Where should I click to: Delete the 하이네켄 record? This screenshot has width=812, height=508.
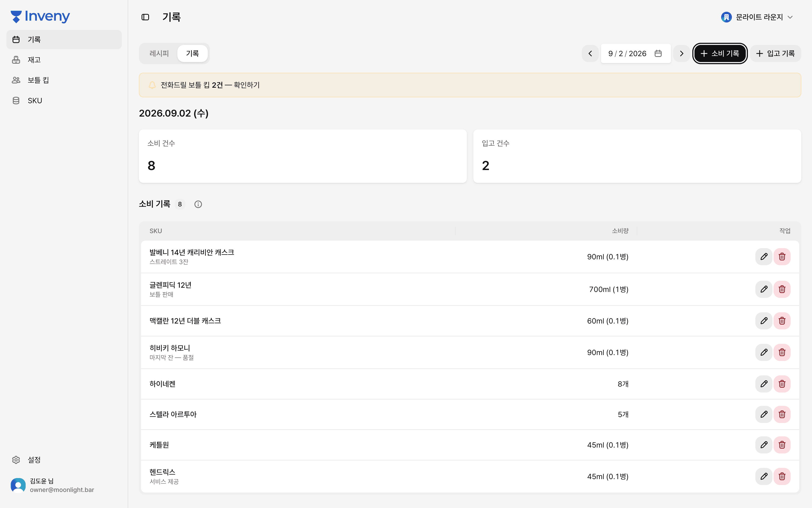tap(782, 384)
